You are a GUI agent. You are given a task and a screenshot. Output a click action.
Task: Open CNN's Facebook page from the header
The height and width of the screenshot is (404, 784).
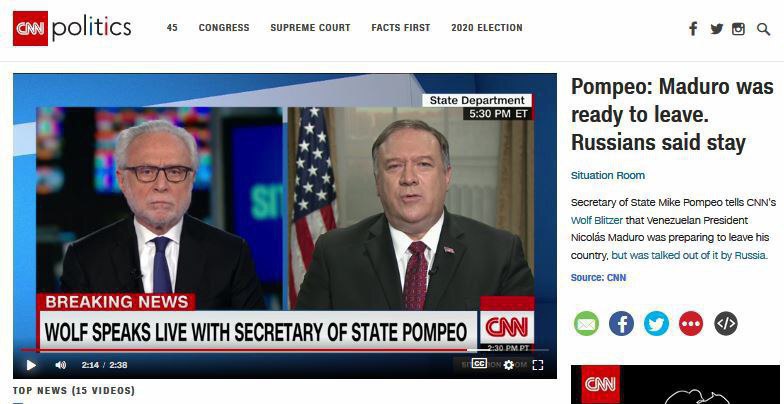click(693, 28)
